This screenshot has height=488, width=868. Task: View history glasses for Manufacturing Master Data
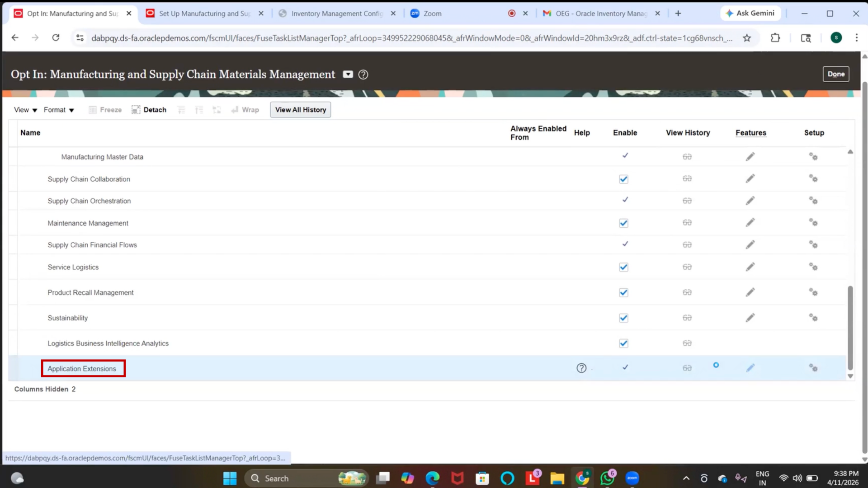(x=687, y=157)
